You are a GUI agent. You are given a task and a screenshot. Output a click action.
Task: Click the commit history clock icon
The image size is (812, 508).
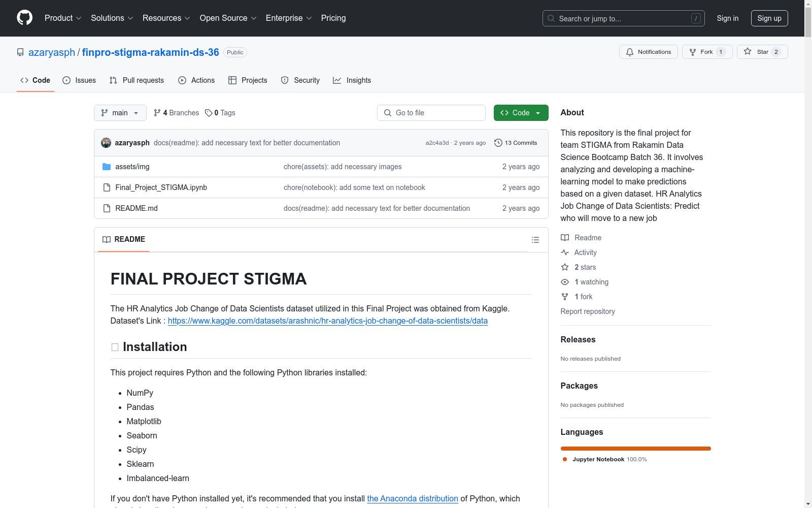pos(498,143)
